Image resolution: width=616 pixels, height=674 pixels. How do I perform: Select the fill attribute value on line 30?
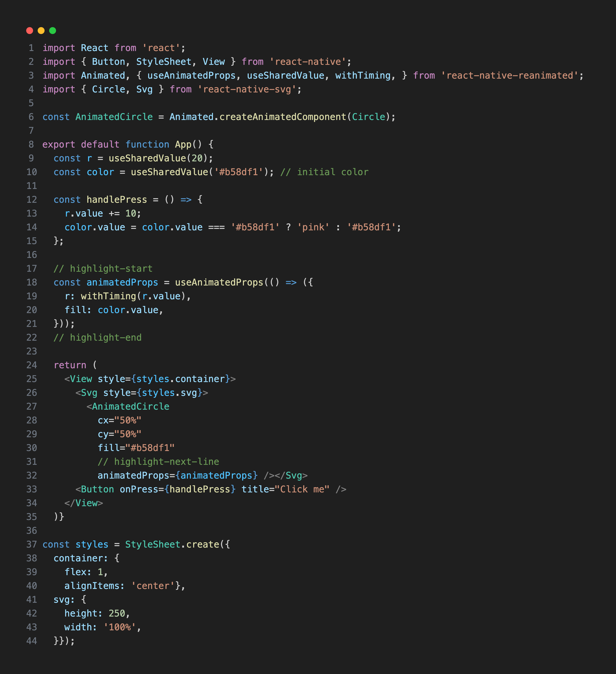tap(150, 448)
